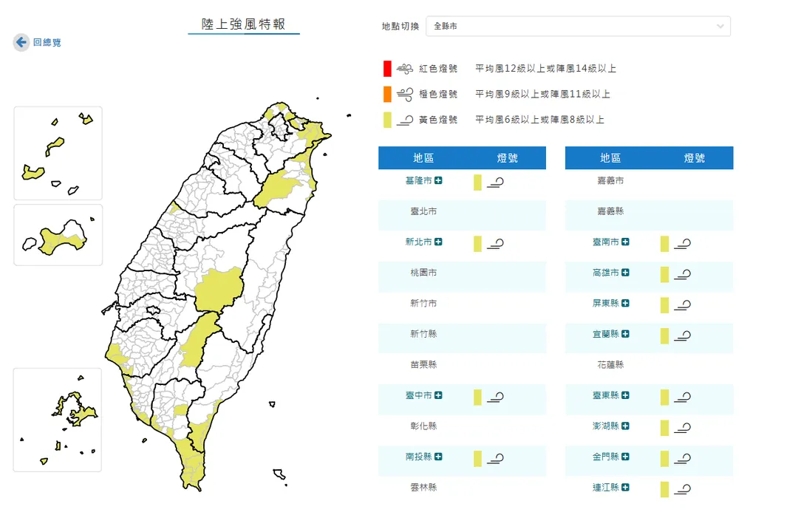Click the yellow wind signal for 澎湖縣

pyautogui.click(x=675, y=428)
